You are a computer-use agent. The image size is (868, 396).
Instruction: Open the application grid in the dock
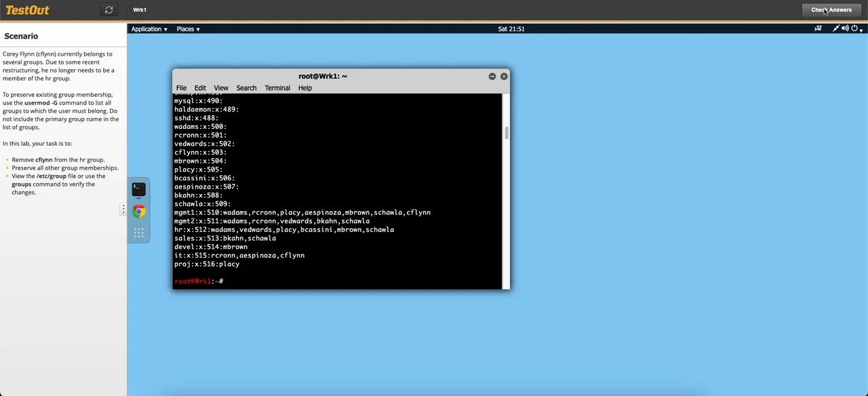click(138, 233)
